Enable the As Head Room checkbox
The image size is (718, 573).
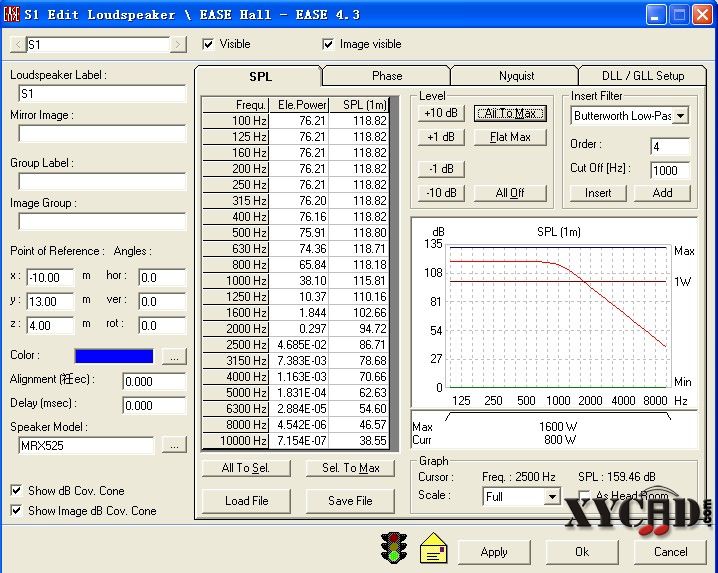[584, 496]
